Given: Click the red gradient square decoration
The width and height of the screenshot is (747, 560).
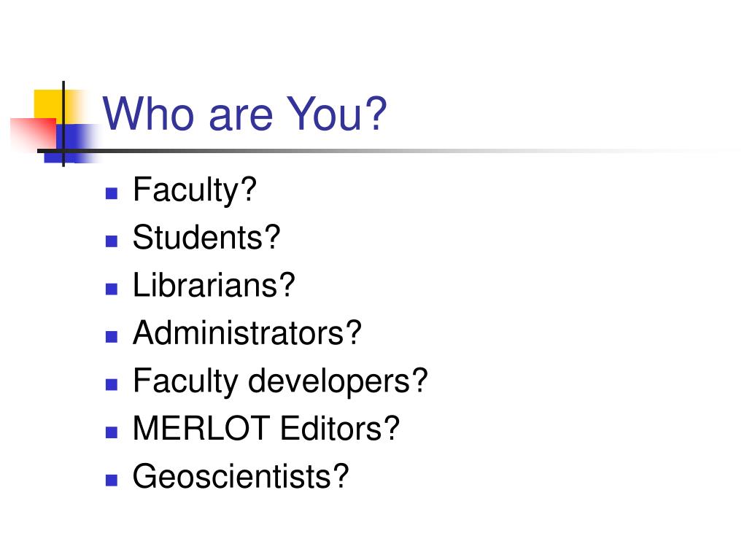Looking at the screenshot, I should click(34, 134).
